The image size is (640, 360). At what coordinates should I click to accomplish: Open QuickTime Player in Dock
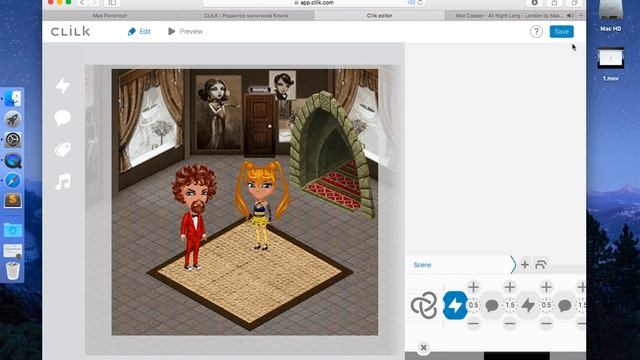13,160
